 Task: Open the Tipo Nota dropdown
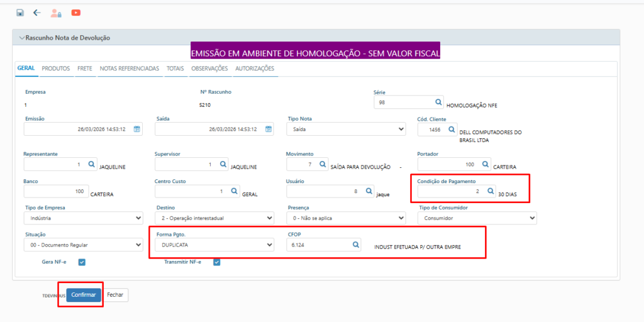coord(345,129)
